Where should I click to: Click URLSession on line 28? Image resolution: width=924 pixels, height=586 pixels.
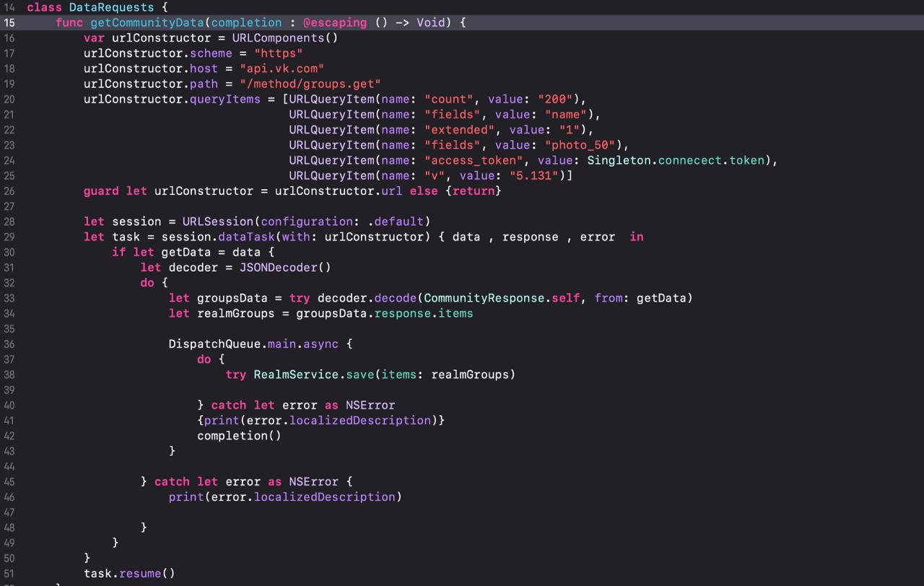coord(218,222)
